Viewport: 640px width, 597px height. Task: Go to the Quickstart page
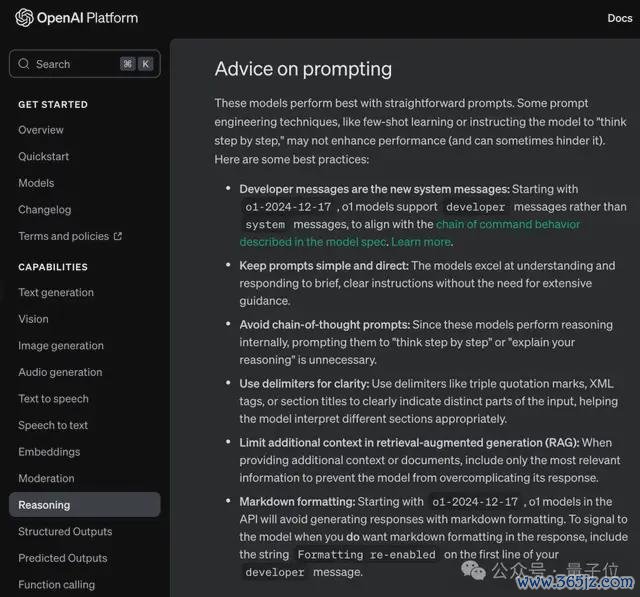(43, 156)
